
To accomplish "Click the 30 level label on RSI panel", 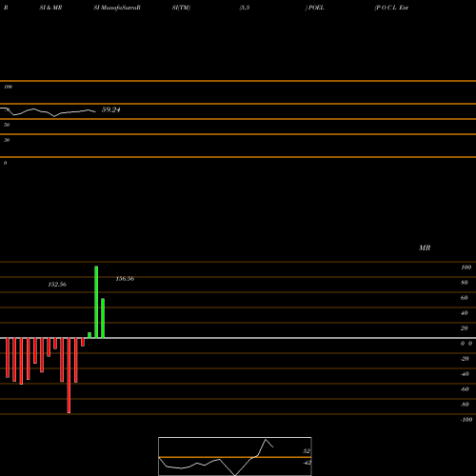I will 7,140.
